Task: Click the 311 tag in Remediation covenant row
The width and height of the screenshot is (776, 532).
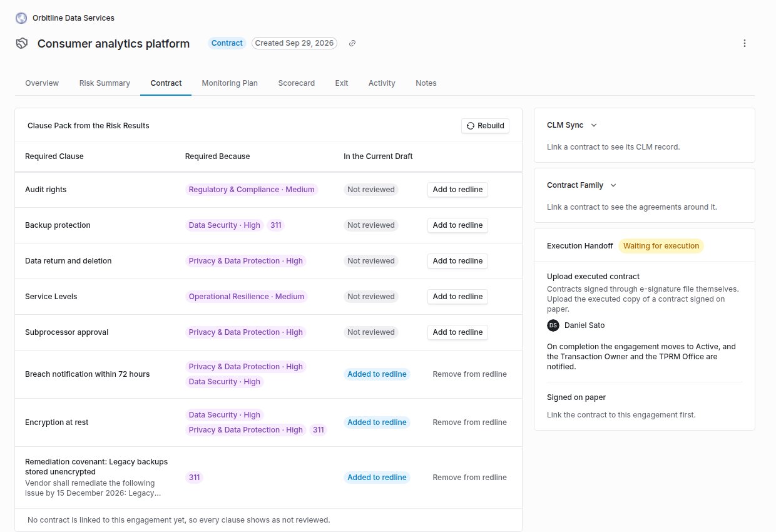Action: [x=194, y=478]
